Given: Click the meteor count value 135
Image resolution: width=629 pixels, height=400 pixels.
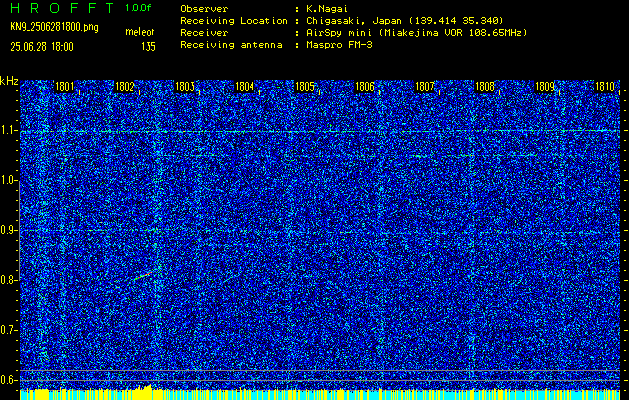Looking at the screenshot, I should point(148,47).
